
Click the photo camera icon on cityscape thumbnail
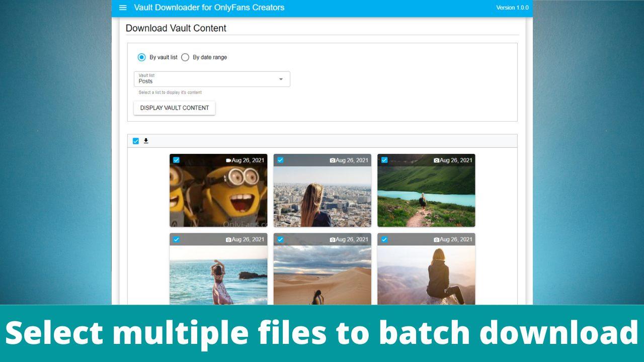333,160
